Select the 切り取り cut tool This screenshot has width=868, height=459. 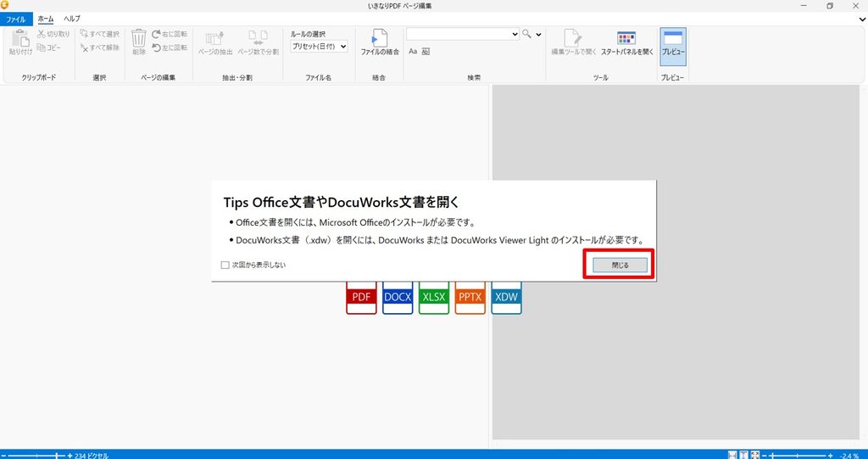tap(53, 35)
